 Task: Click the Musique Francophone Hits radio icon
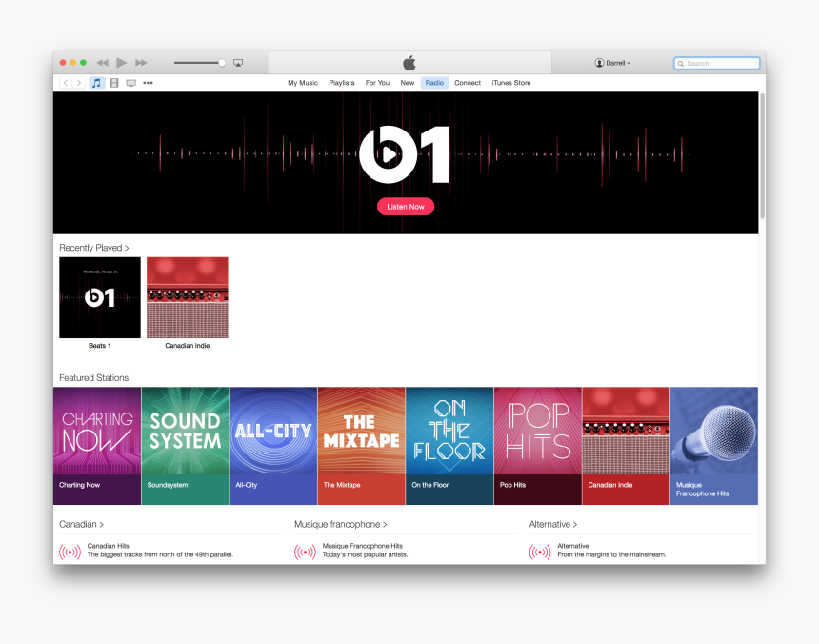305,552
